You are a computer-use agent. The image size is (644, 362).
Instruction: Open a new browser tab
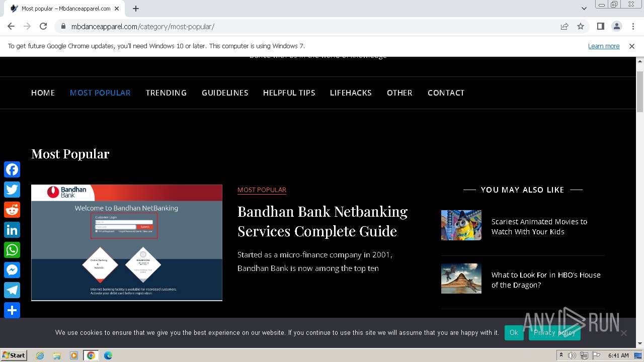pyautogui.click(x=136, y=9)
